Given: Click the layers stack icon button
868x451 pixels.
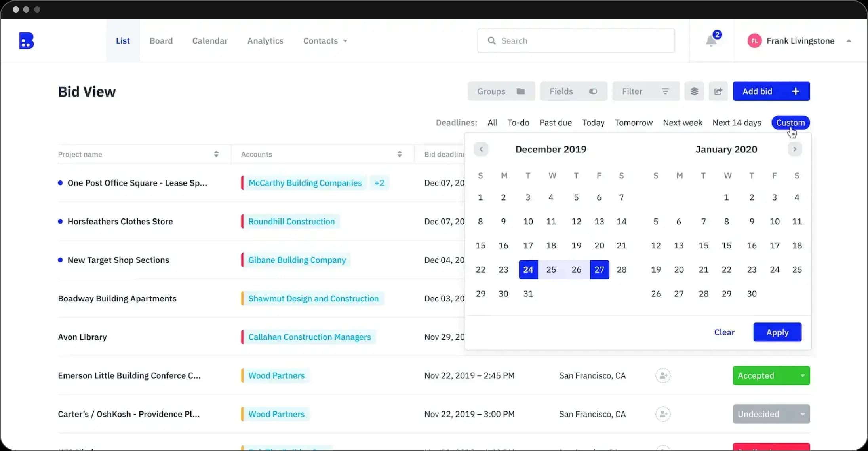Looking at the screenshot, I should [x=694, y=91].
